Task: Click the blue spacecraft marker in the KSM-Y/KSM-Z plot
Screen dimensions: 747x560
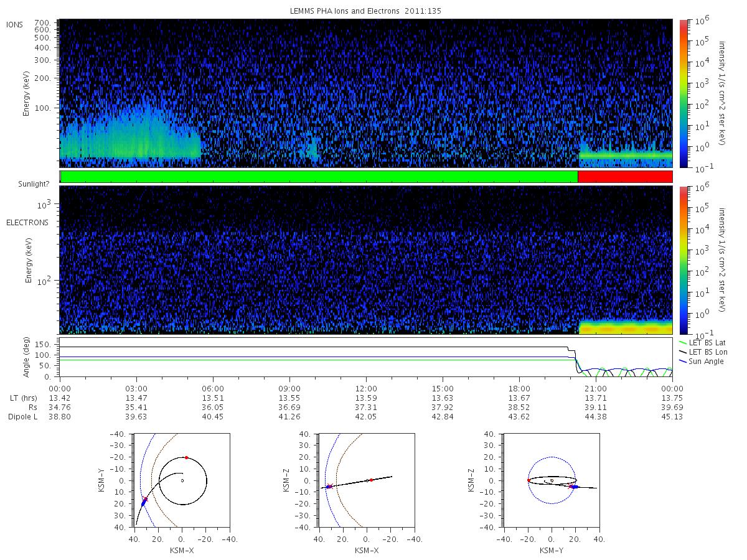Action: pyautogui.click(x=574, y=487)
